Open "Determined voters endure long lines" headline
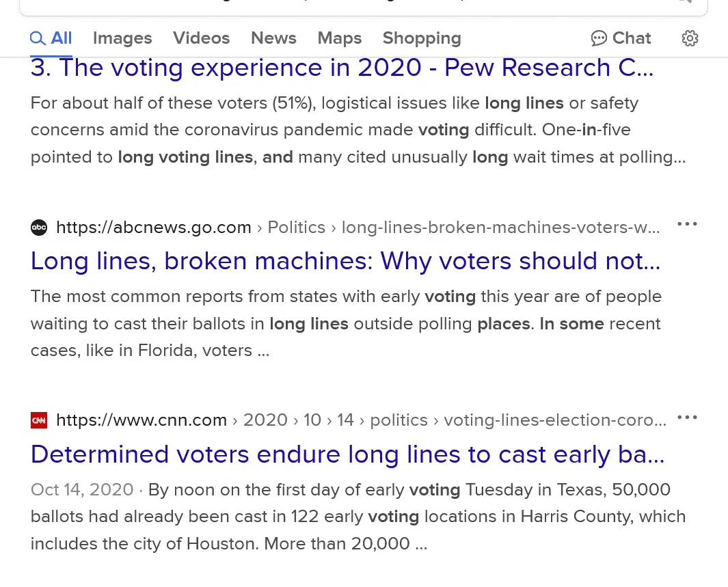728x587 pixels. [x=347, y=454]
